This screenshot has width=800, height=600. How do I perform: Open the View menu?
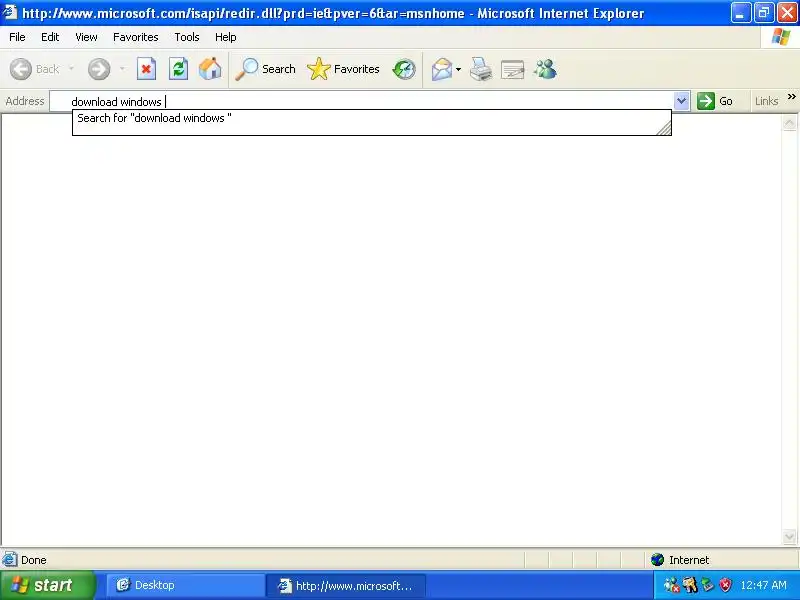click(x=86, y=37)
